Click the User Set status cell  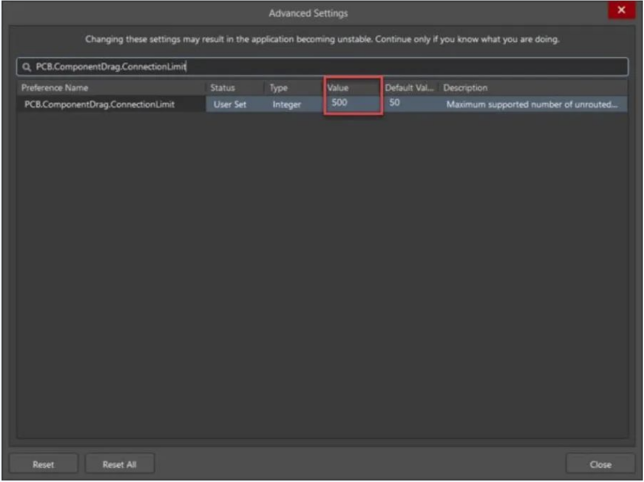point(234,104)
